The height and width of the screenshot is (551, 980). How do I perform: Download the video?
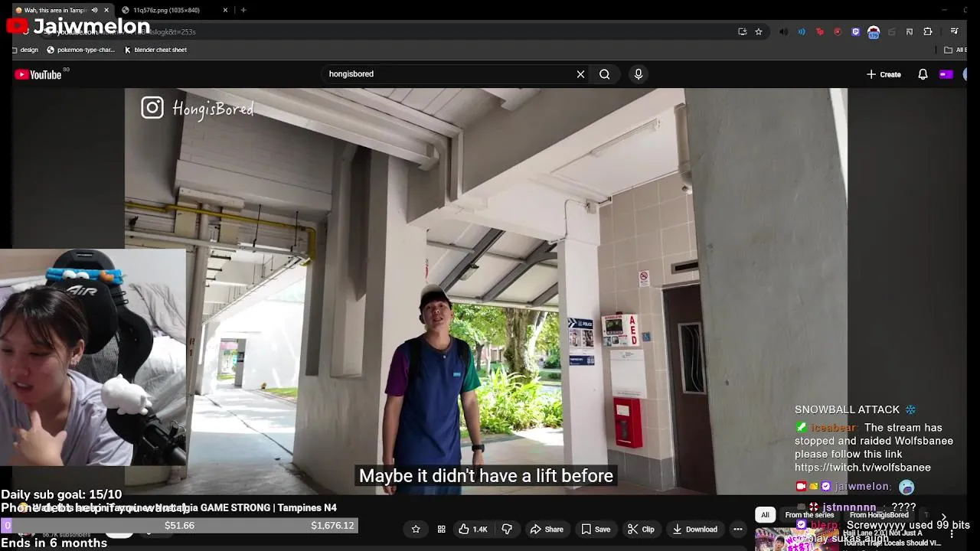(695, 529)
